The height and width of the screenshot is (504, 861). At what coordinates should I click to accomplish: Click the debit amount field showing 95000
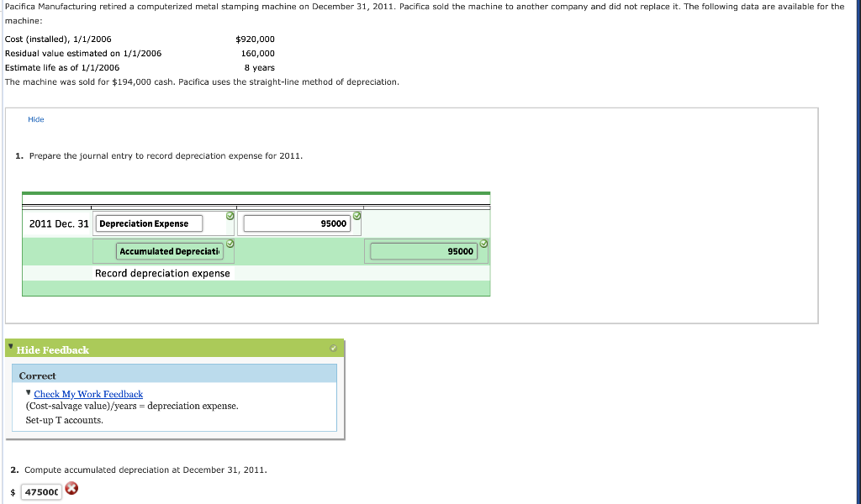point(297,223)
